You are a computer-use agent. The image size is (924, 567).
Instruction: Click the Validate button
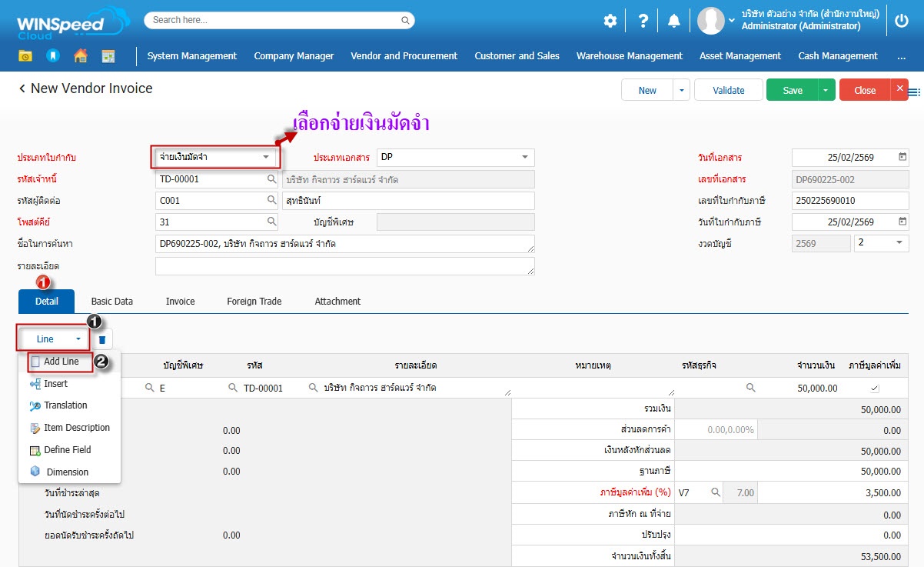(728, 90)
